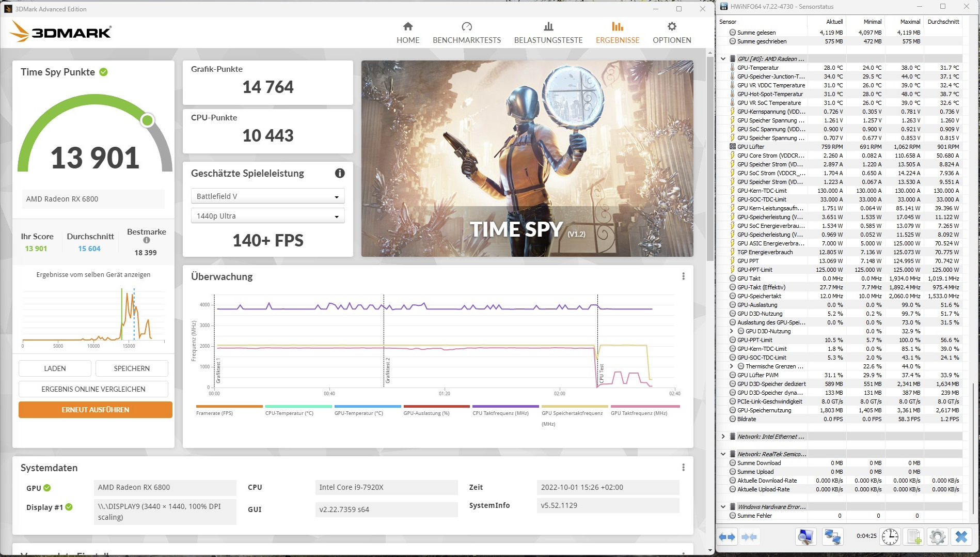This screenshot has width=980, height=557.
Task: Click the score distribution histogram chart
Action: tap(93, 317)
